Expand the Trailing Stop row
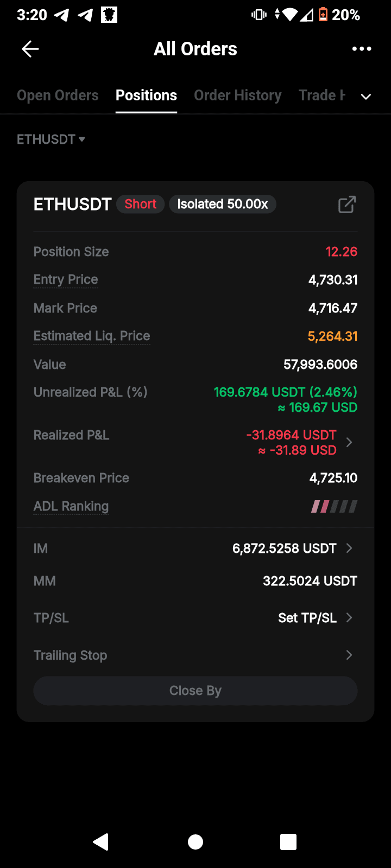Viewport: 391px width, 868px height. (x=195, y=655)
